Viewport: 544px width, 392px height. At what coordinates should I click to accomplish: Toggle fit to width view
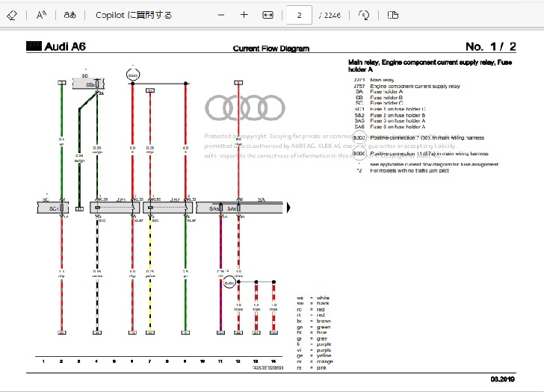pyautogui.click(x=268, y=15)
